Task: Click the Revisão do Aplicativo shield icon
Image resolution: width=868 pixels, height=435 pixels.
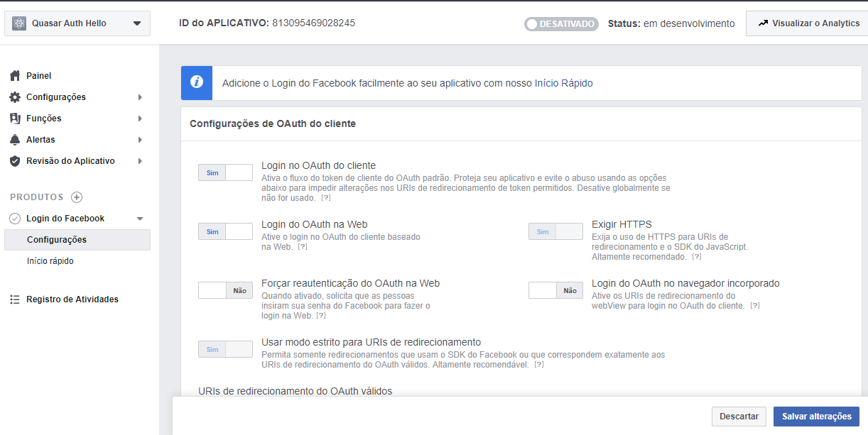Action: click(x=15, y=161)
